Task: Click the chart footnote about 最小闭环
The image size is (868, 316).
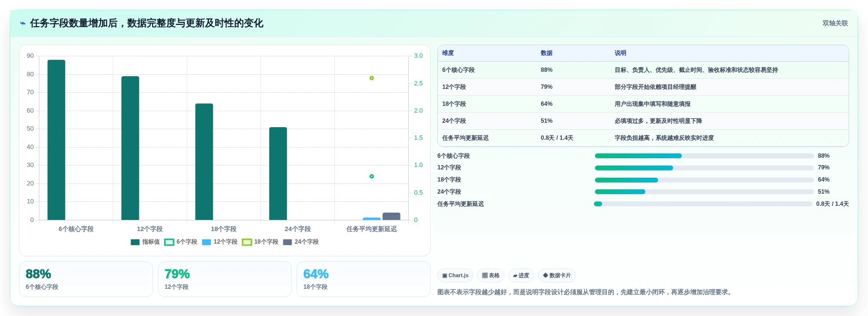Action: tap(586, 292)
